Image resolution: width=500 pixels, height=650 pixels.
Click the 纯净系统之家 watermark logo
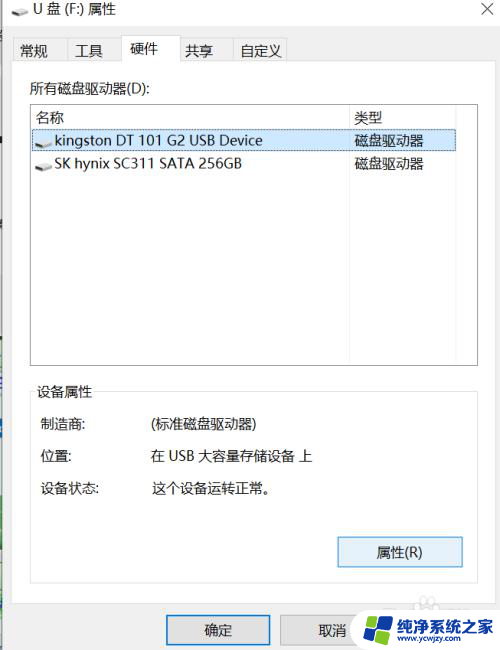click(x=428, y=630)
